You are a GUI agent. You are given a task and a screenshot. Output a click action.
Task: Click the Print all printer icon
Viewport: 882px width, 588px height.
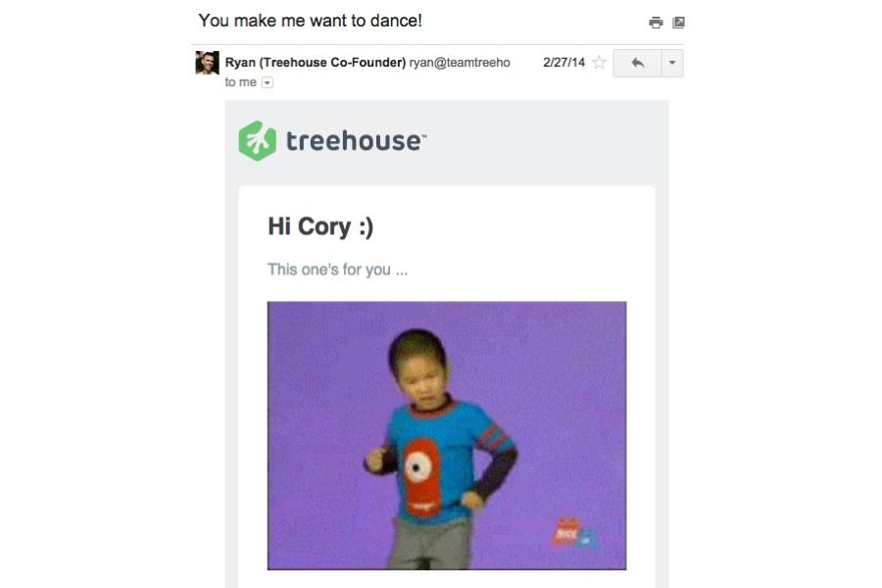click(x=656, y=23)
